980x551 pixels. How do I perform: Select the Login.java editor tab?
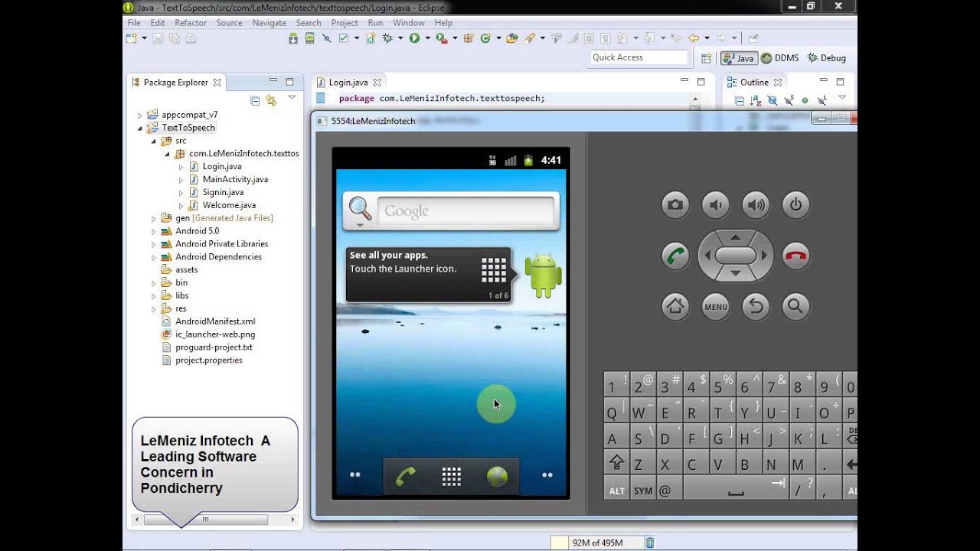(x=348, y=82)
